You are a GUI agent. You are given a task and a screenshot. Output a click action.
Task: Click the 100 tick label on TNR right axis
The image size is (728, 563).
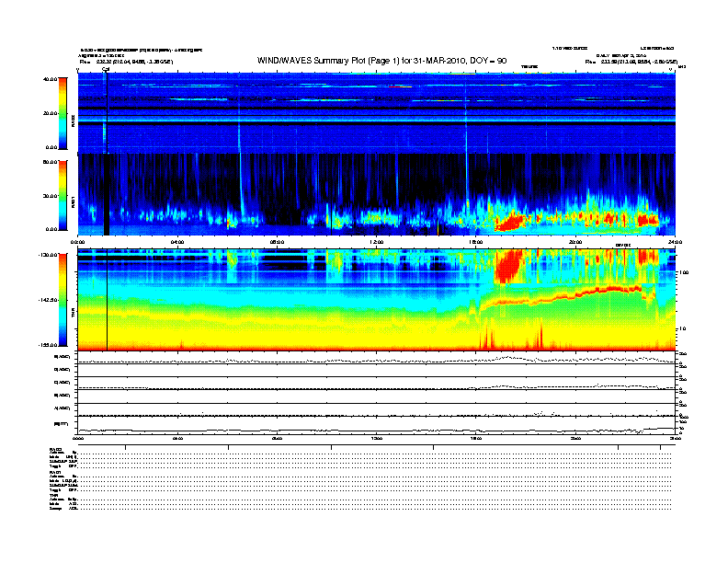684,272
